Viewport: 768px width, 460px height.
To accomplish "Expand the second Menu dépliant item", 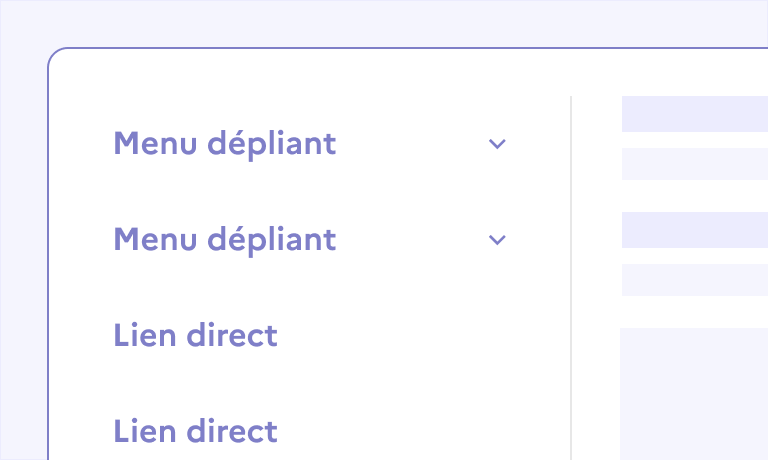I will [224, 240].
